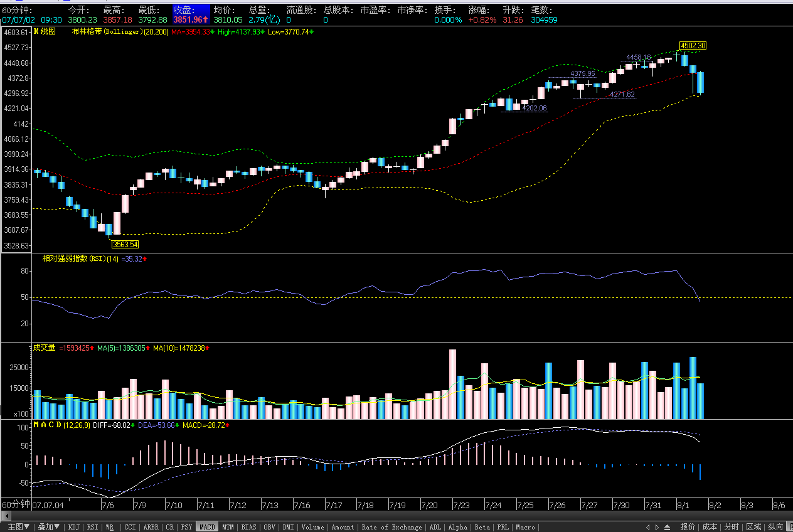Viewport: 793px width, 532px height.
Task: Click the high value 3857.18
Action: click(117, 19)
